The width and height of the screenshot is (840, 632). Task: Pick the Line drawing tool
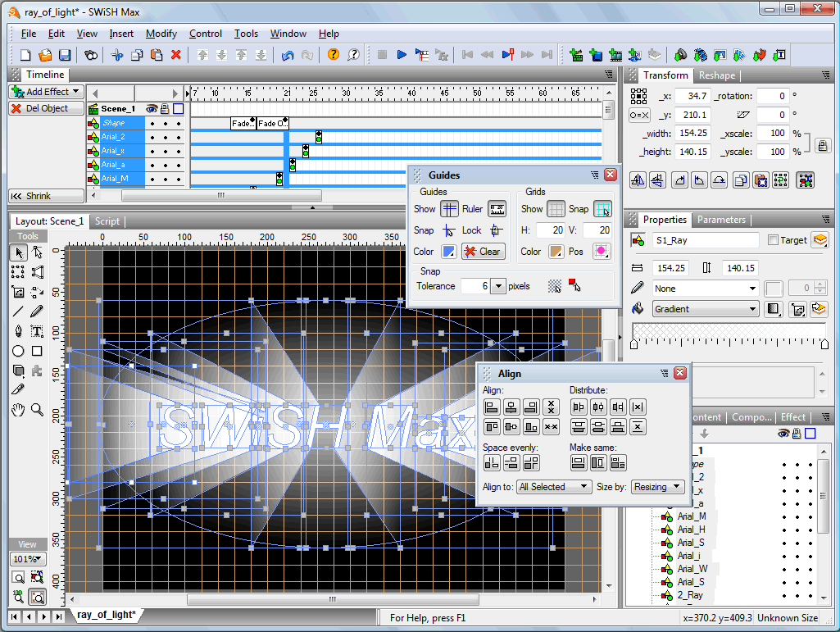[x=18, y=311]
